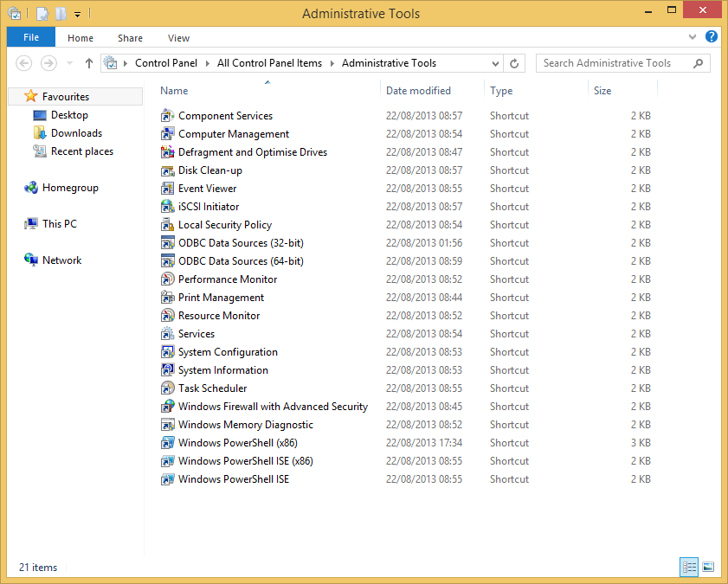The image size is (728, 584).
Task: Open the Help question mark icon
Action: (x=711, y=36)
